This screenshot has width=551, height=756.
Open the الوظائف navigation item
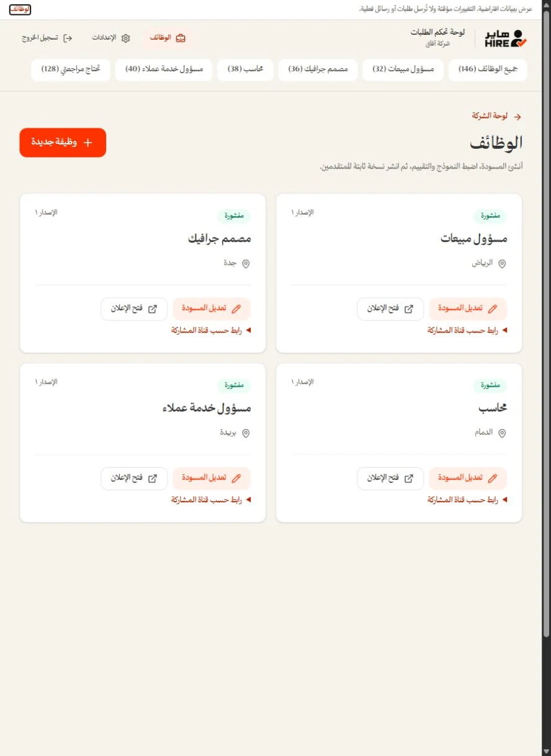(168, 38)
